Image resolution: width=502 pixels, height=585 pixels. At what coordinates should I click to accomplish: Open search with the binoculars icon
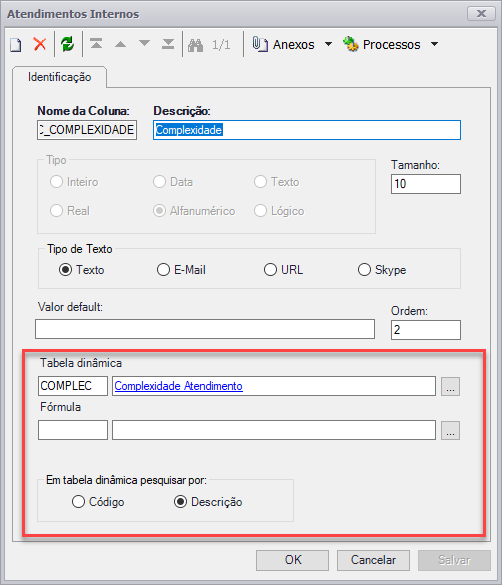point(195,45)
